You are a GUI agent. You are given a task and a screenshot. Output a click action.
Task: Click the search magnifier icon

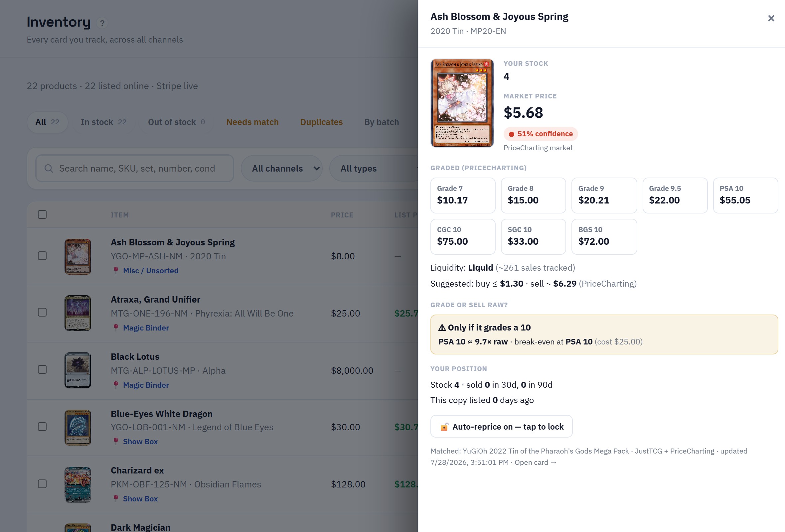(49, 168)
